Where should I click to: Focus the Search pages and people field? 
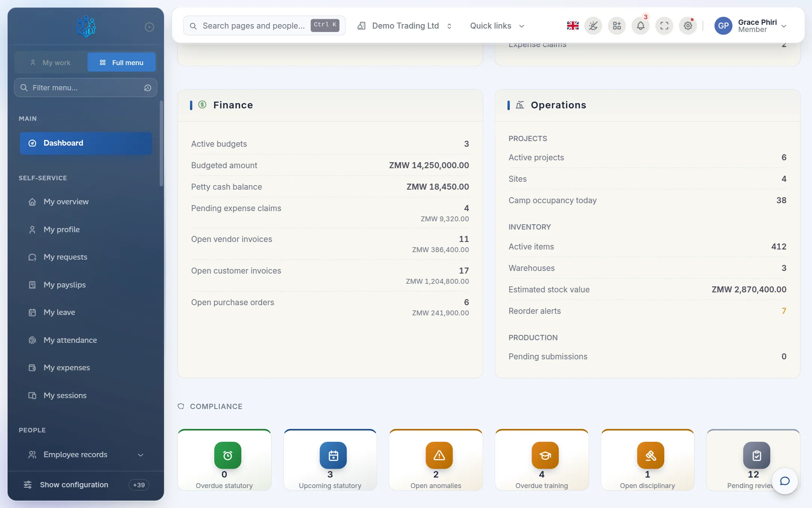[x=264, y=26]
